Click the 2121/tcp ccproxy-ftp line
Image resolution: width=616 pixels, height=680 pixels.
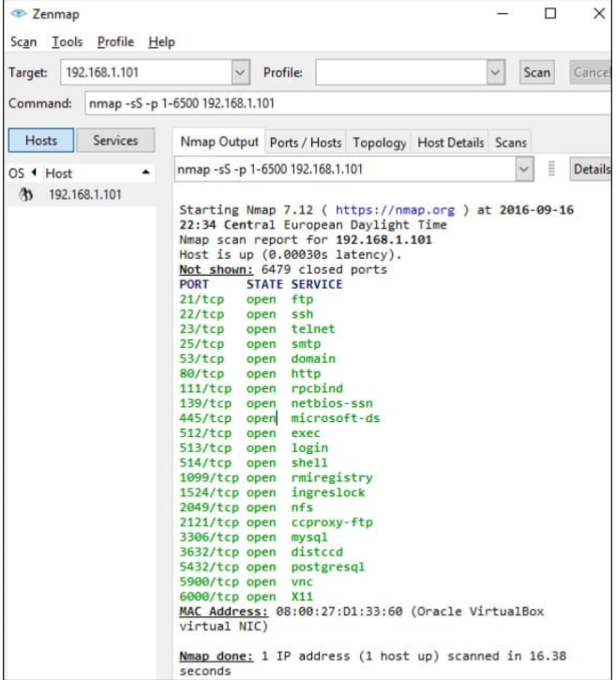(277, 522)
